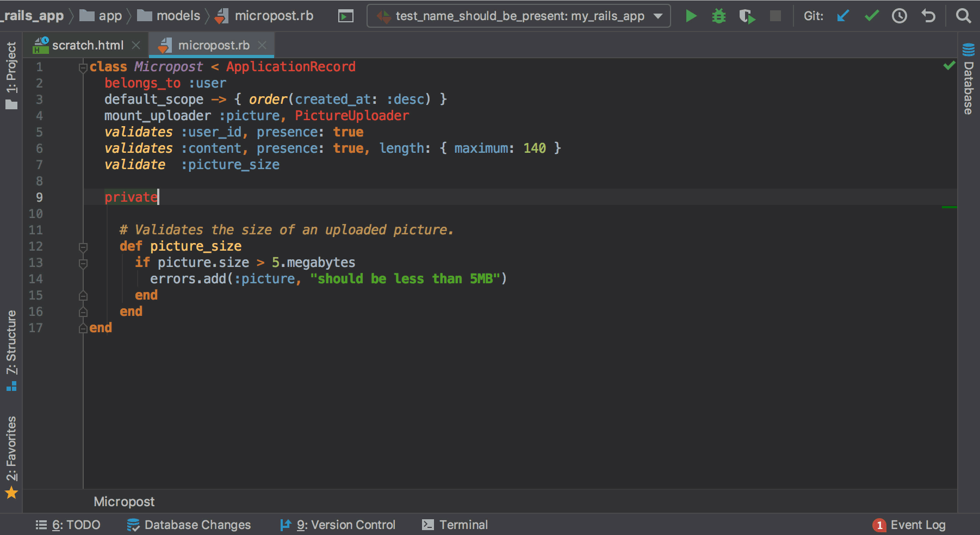Click the Stop process square icon
Image resolution: width=980 pixels, height=535 pixels.
pos(776,16)
